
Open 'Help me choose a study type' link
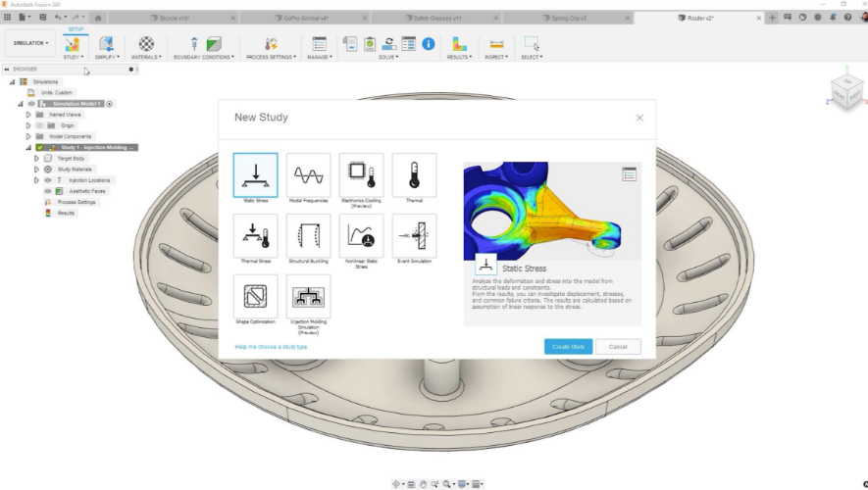coord(272,347)
